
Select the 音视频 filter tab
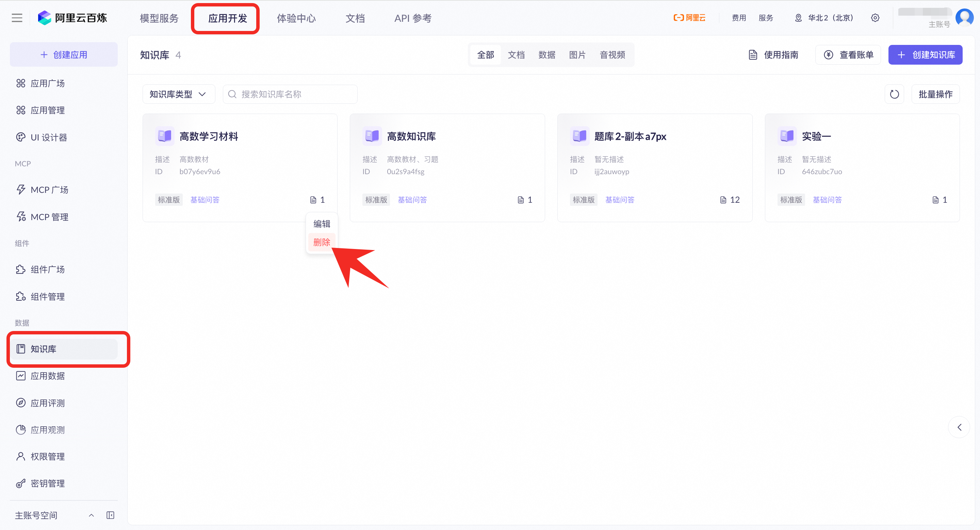(612, 55)
